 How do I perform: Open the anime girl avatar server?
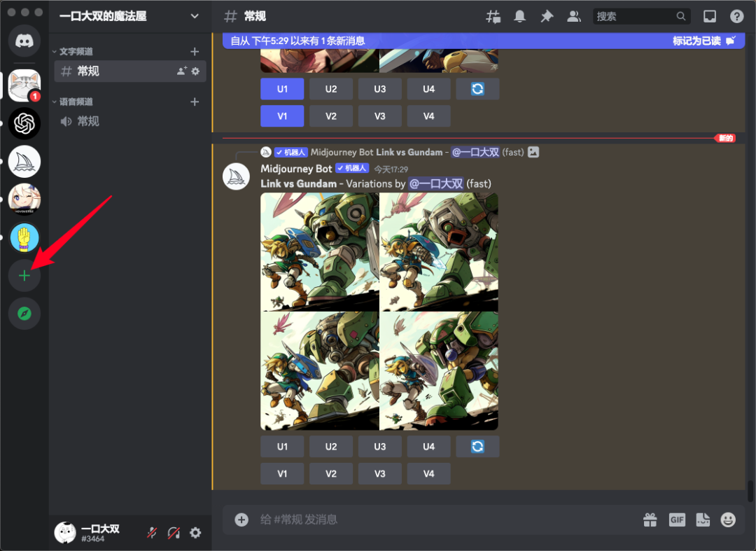[x=24, y=199]
